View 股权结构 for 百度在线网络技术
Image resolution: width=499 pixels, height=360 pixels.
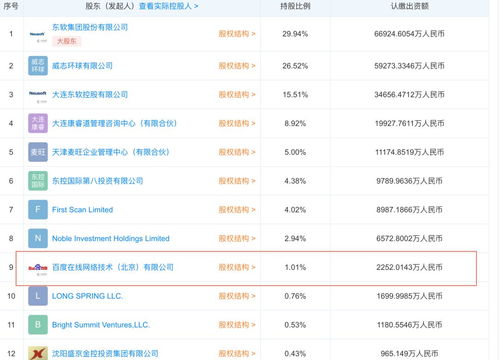pos(237,267)
